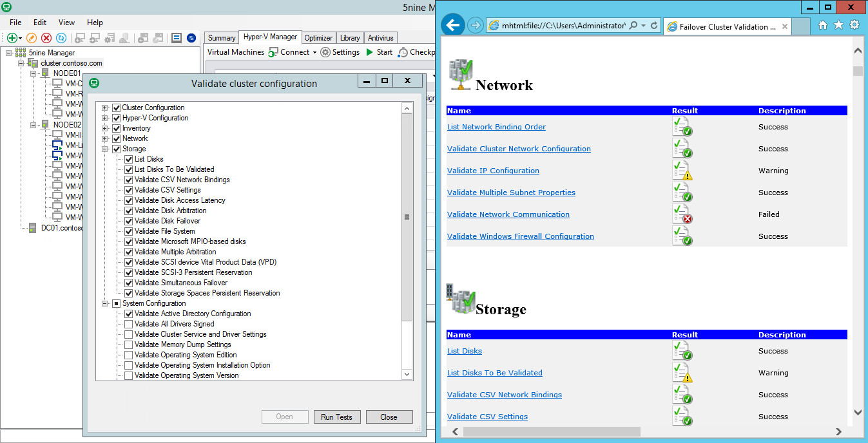This screenshot has height=443, width=868.
Task: Open the Connect dropdown arrow
Action: 314,53
